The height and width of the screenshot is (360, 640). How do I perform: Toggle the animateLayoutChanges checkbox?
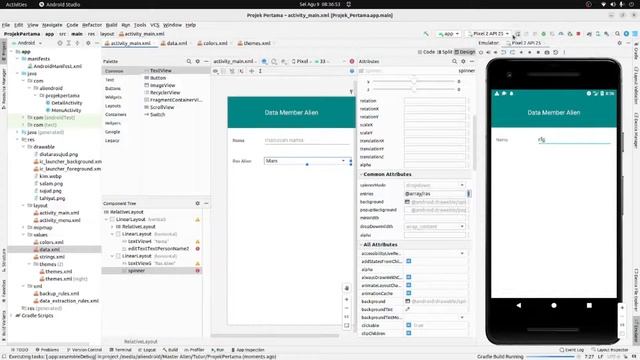pos(409,285)
